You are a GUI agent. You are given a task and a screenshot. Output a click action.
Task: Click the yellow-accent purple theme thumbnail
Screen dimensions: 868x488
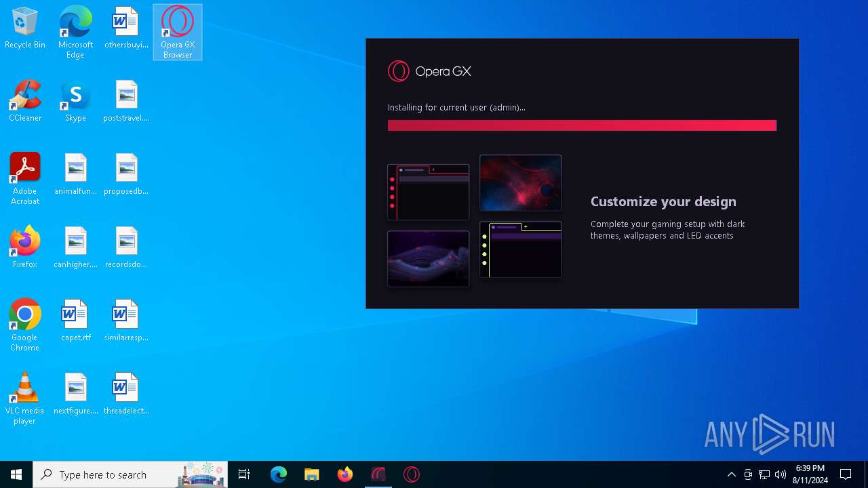tap(521, 249)
